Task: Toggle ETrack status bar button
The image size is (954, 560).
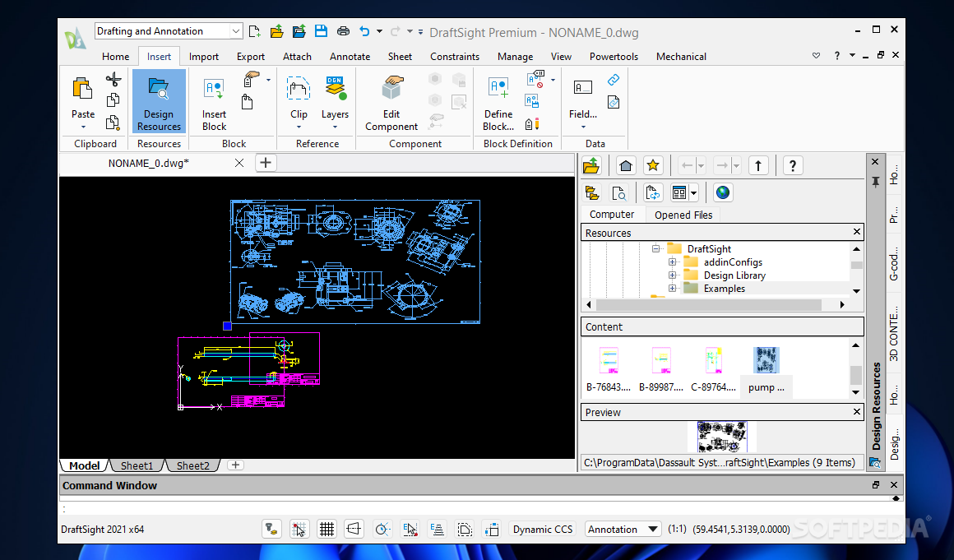Action: pyautogui.click(x=437, y=529)
